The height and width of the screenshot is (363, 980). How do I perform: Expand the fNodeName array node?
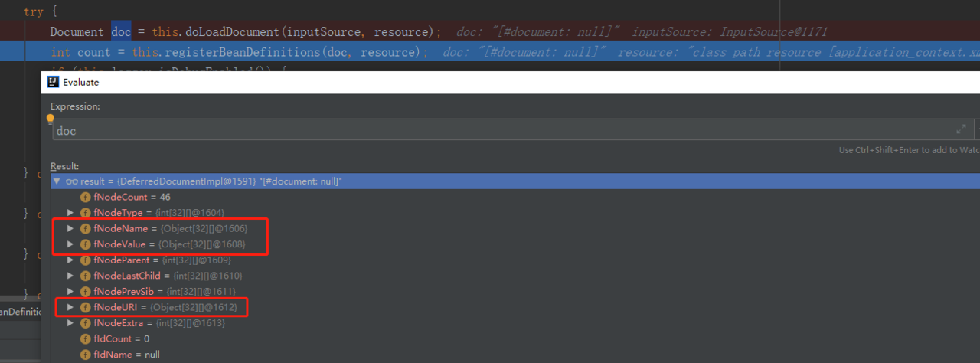71,228
